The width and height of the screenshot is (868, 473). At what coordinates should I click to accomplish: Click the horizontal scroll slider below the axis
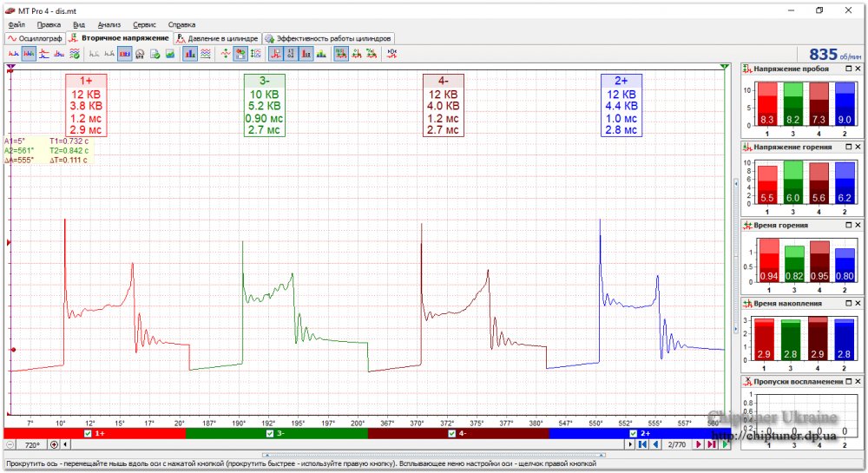click(433, 455)
